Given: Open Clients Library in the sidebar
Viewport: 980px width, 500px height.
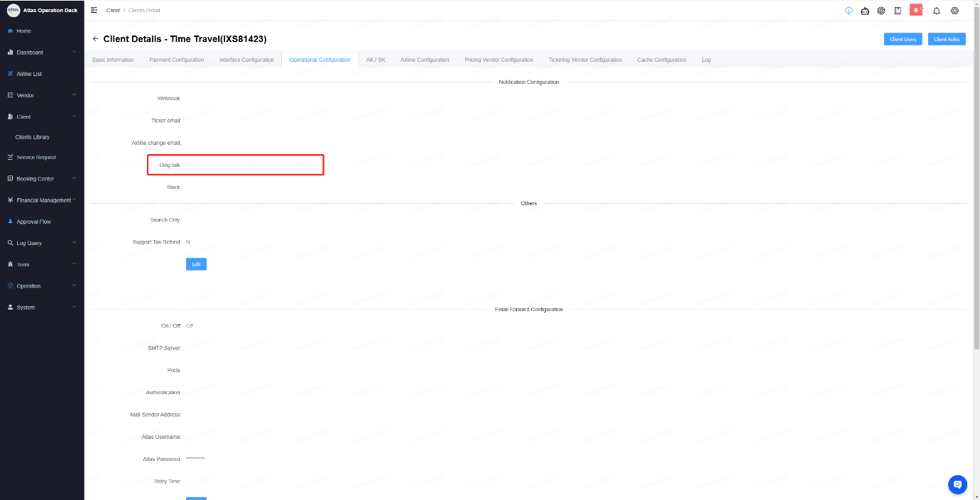Looking at the screenshot, I should coord(33,137).
